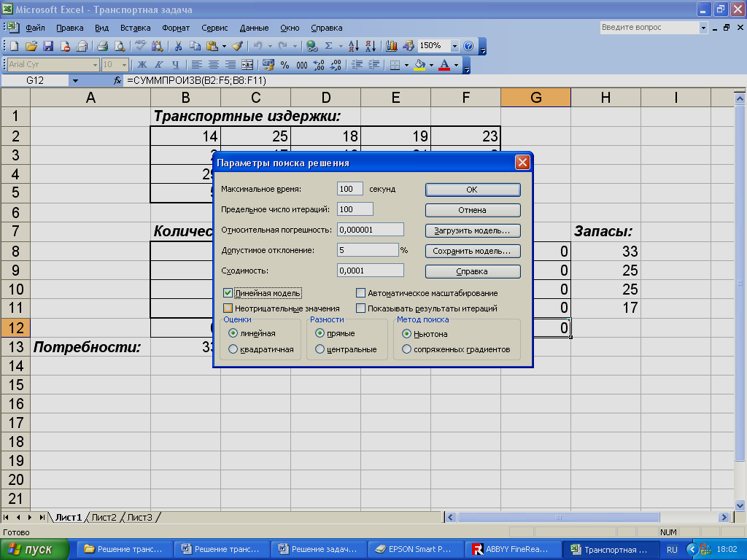The image size is (747, 560).
Task: Open the paste options arrow
Action: pyautogui.click(x=224, y=46)
